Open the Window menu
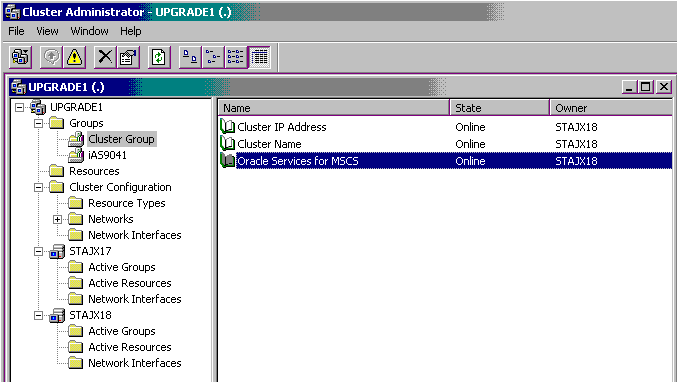The image size is (677, 382). [x=89, y=31]
